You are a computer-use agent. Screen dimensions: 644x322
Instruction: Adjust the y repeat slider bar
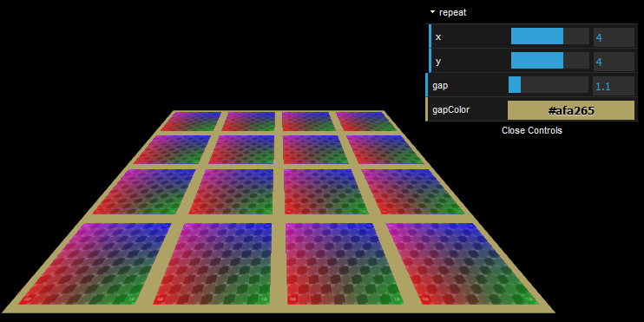pyautogui.click(x=550, y=61)
